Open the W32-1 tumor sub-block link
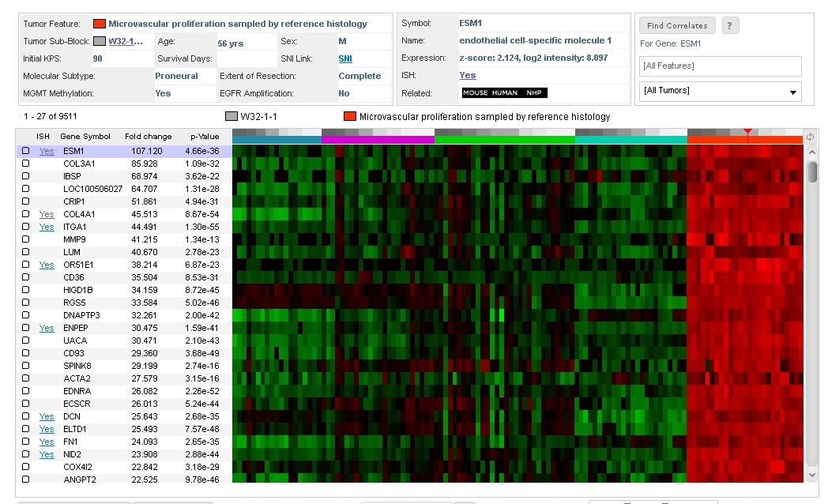 (126, 41)
